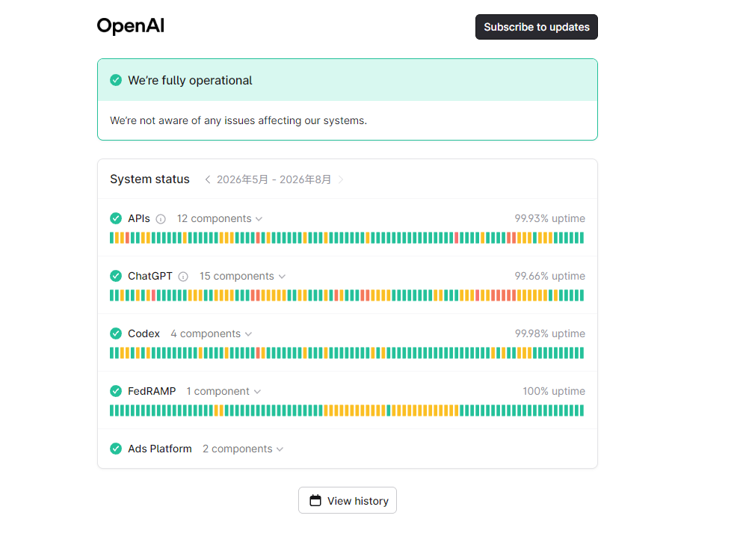The height and width of the screenshot is (560, 743).
Task: Subscribe to updates button
Action: [537, 27]
